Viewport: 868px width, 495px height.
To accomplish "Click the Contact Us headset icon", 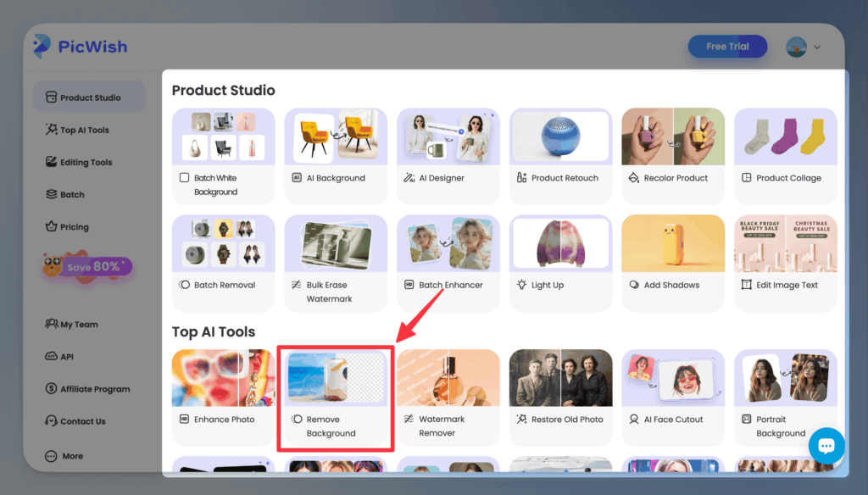I will click(51, 421).
